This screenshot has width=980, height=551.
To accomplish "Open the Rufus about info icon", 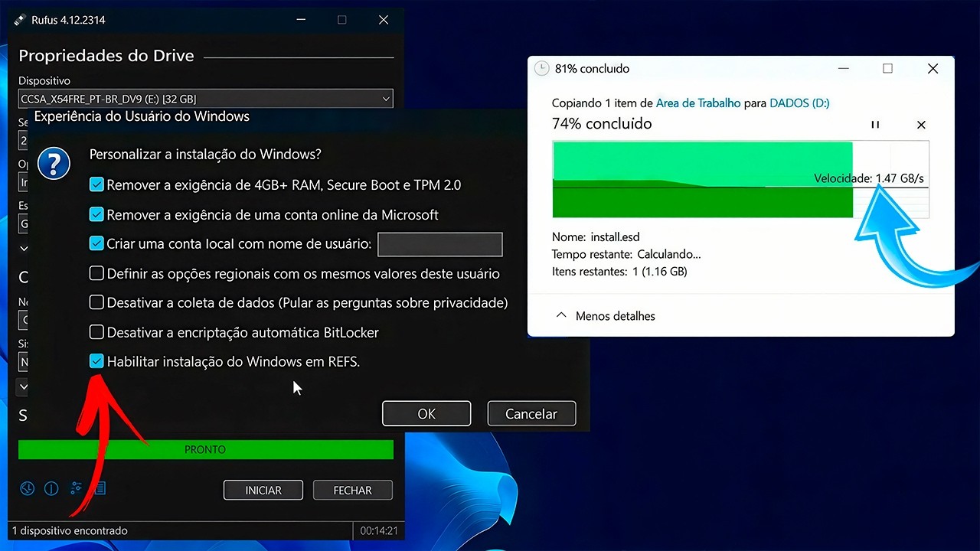I will (x=51, y=488).
